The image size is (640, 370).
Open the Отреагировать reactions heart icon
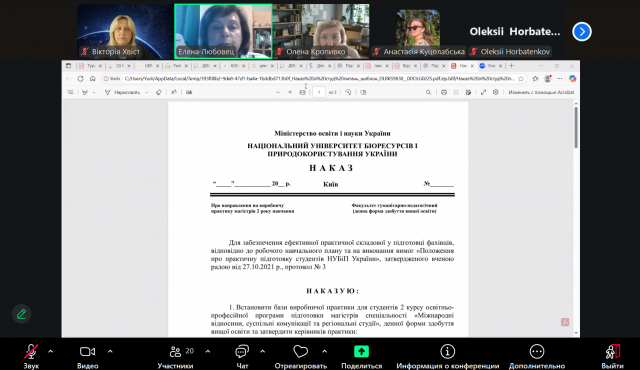coord(300,352)
